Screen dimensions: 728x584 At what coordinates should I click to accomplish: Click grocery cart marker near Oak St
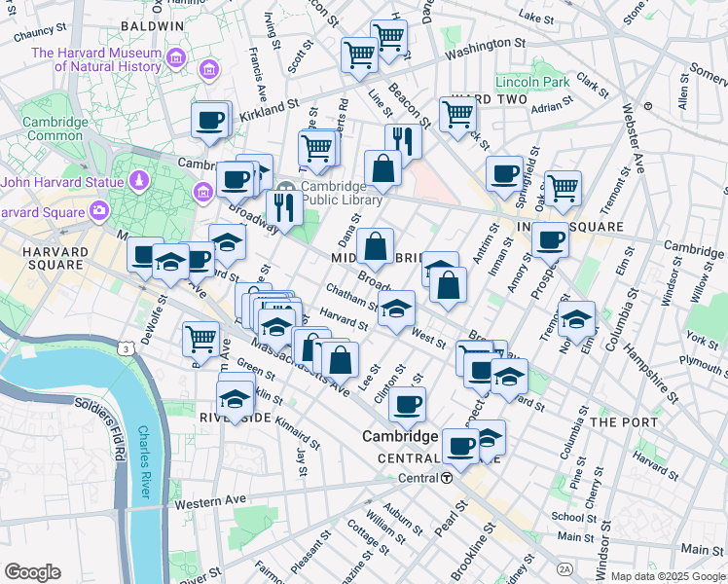(x=563, y=192)
